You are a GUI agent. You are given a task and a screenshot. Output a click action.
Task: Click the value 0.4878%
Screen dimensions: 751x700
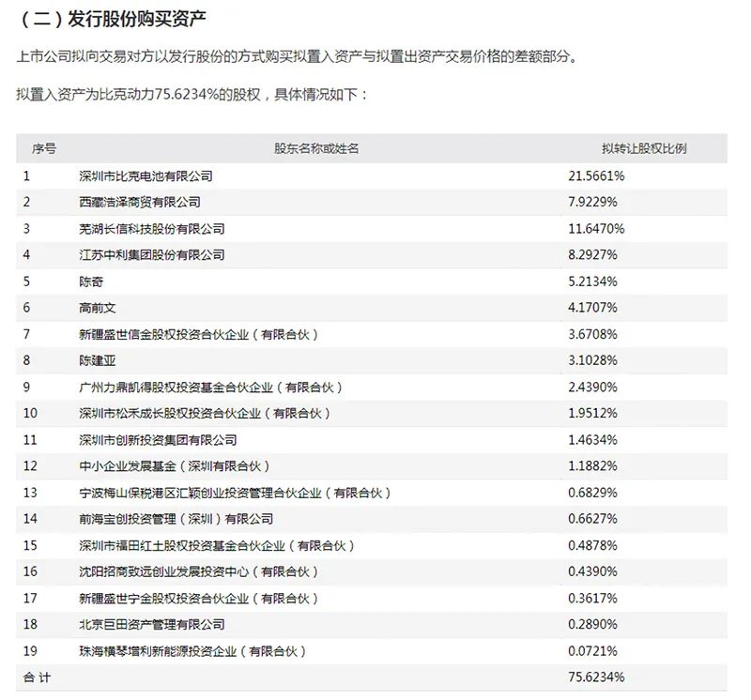point(592,545)
